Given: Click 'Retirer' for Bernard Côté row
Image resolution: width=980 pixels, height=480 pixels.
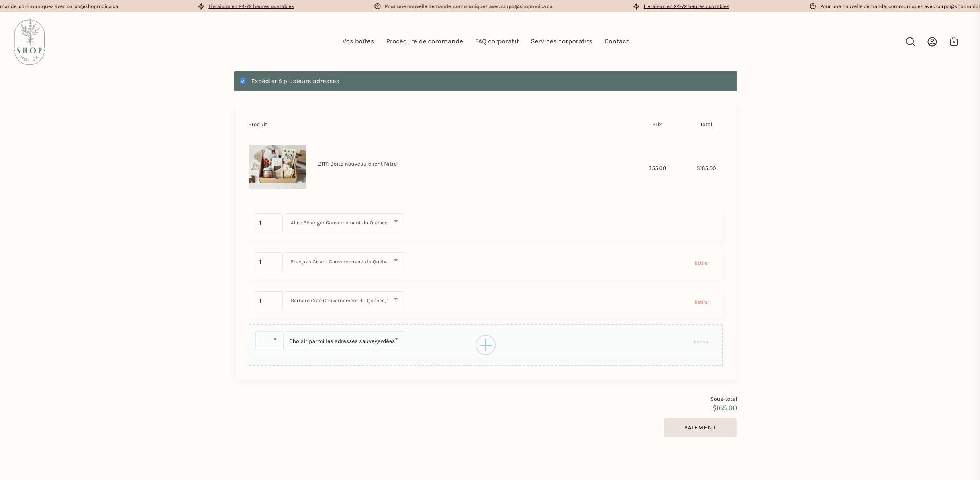Looking at the screenshot, I should (702, 302).
